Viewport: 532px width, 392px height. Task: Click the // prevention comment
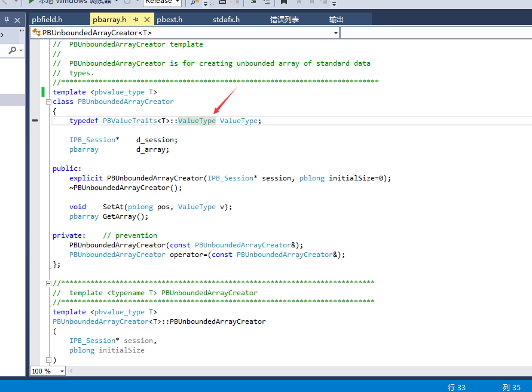(x=130, y=235)
